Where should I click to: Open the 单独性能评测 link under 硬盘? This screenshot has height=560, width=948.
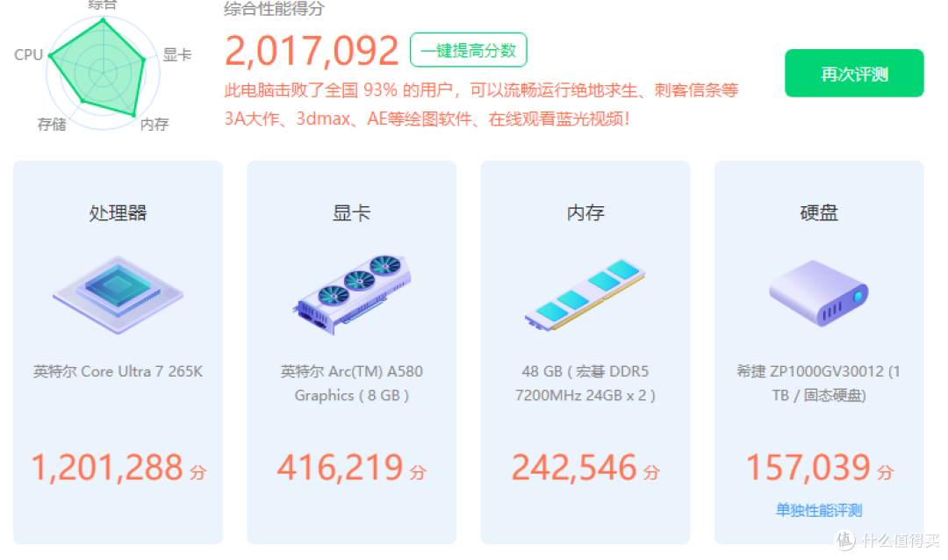(x=819, y=510)
